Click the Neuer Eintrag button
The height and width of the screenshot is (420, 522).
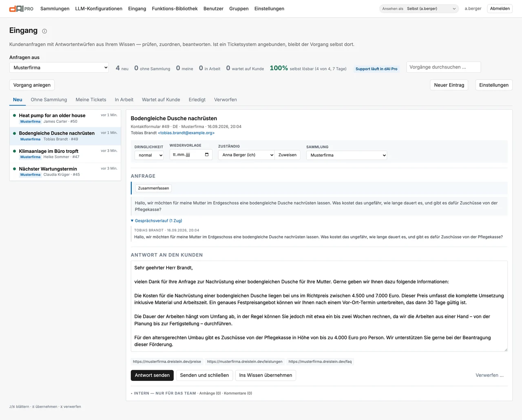(449, 85)
